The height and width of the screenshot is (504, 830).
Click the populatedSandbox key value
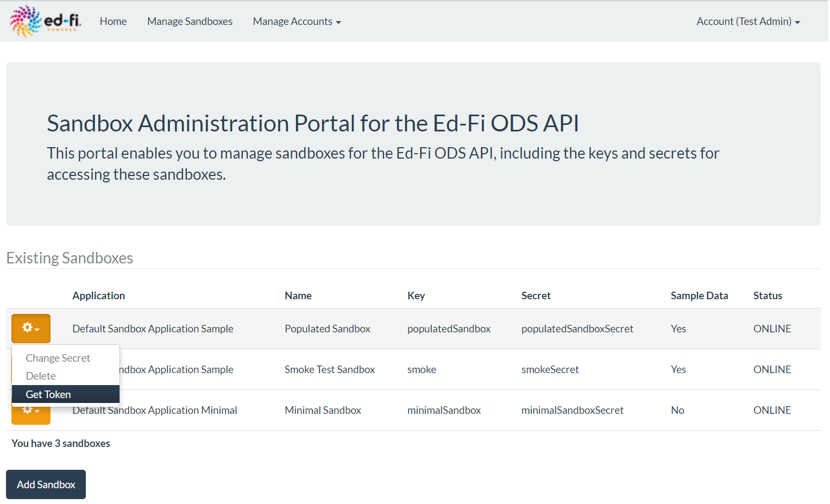pos(449,329)
